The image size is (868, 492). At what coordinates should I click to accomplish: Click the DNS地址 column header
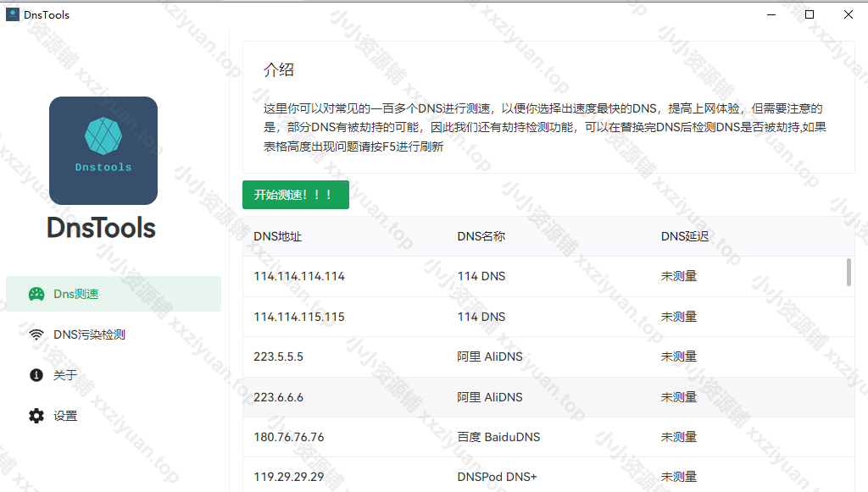[x=277, y=236]
